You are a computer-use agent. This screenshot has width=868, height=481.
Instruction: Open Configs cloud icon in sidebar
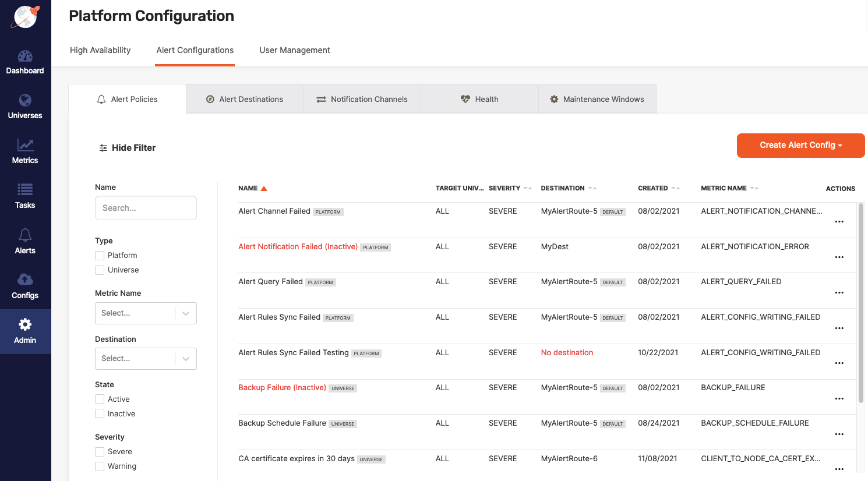pos(25,280)
